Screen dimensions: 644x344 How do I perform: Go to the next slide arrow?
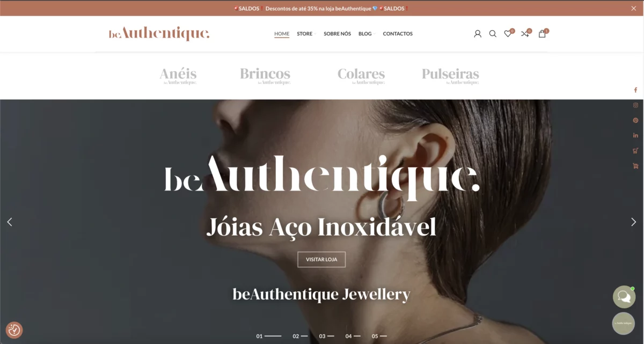[633, 222]
